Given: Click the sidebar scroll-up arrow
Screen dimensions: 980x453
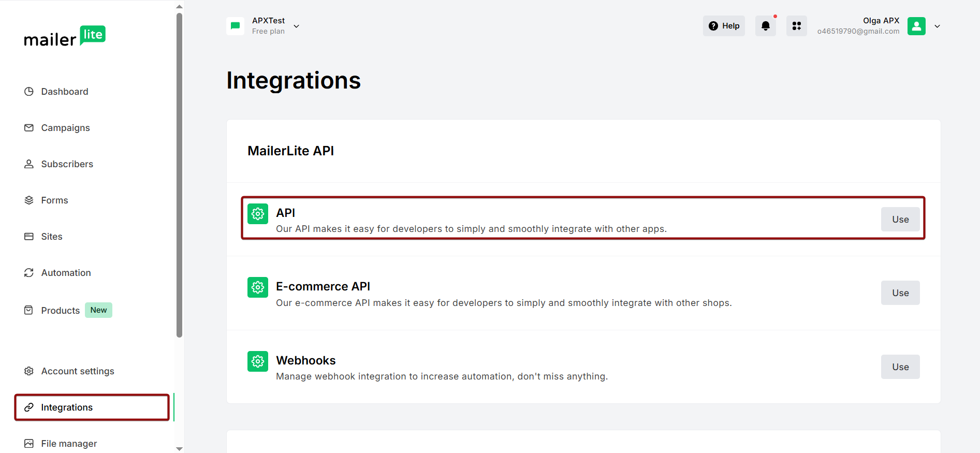Looking at the screenshot, I should [180, 7].
